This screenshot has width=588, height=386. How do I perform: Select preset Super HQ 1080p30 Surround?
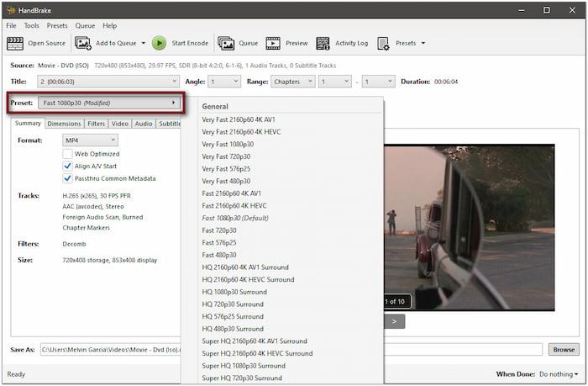point(244,366)
